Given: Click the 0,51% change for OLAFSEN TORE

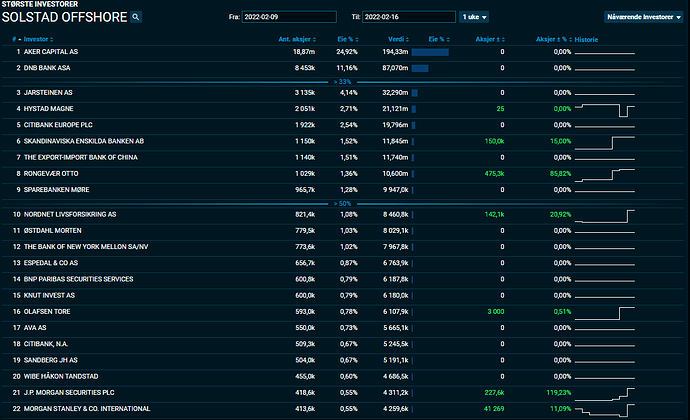Looking at the screenshot, I should coord(562,312).
